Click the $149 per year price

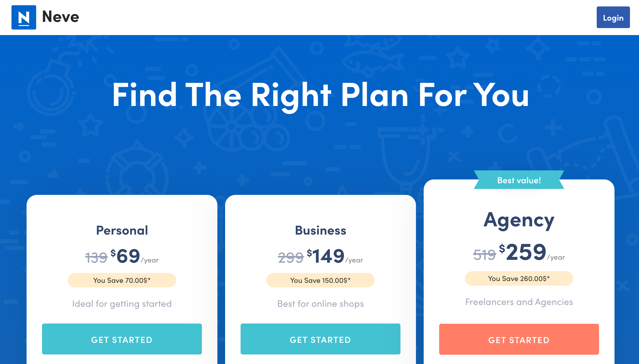coord(335,256)
